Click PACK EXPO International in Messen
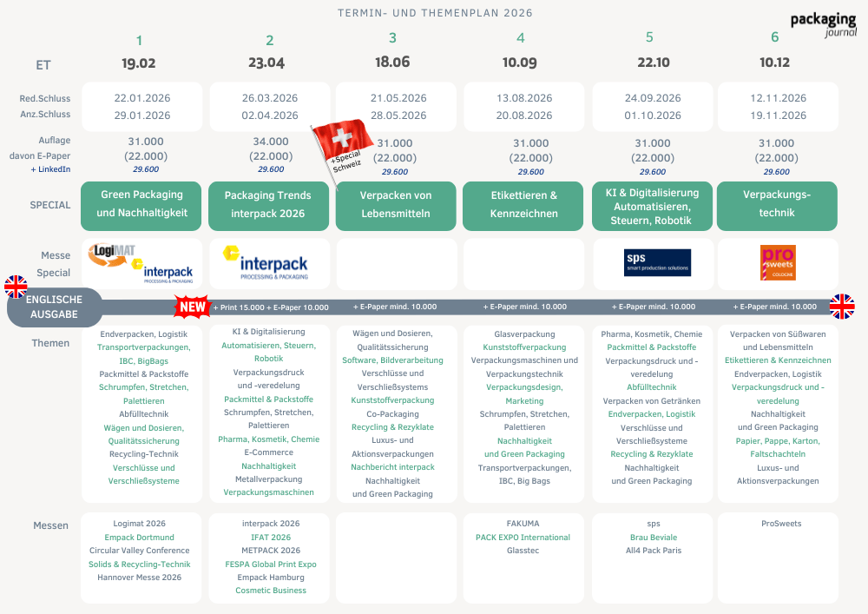The image size is (868, 614). click(523, 538)
